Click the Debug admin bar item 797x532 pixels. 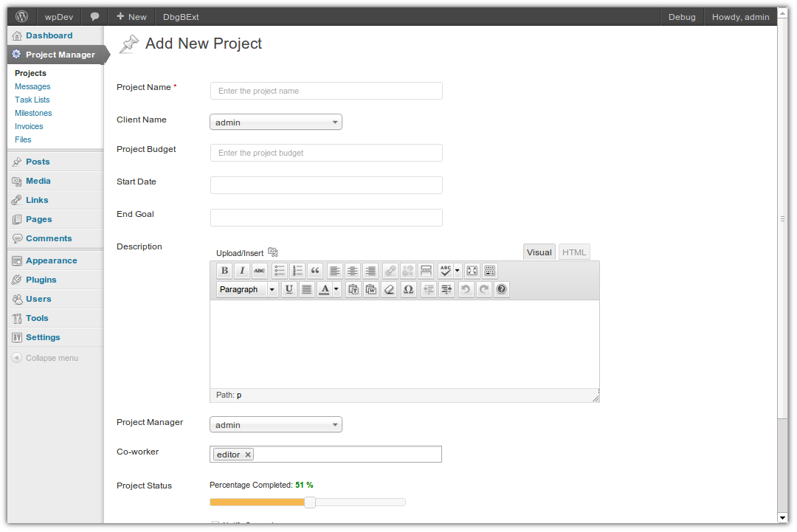[682, 17]
